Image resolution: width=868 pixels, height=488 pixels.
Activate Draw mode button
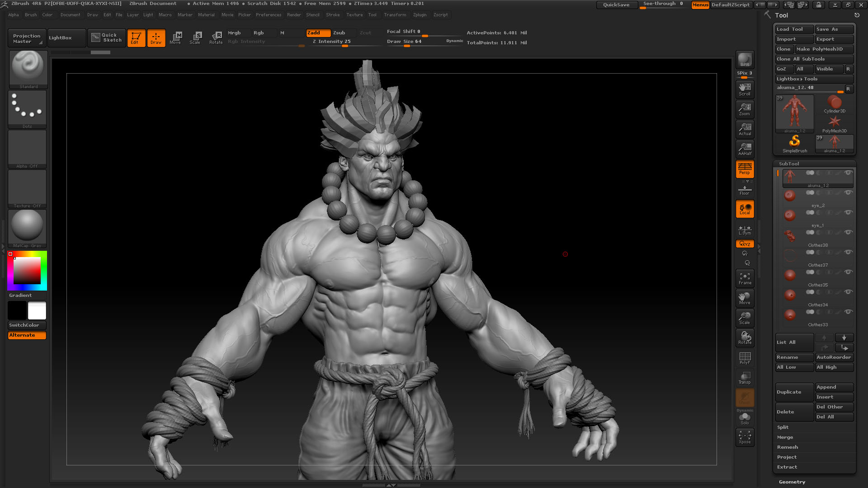click(x=156, y=38)
